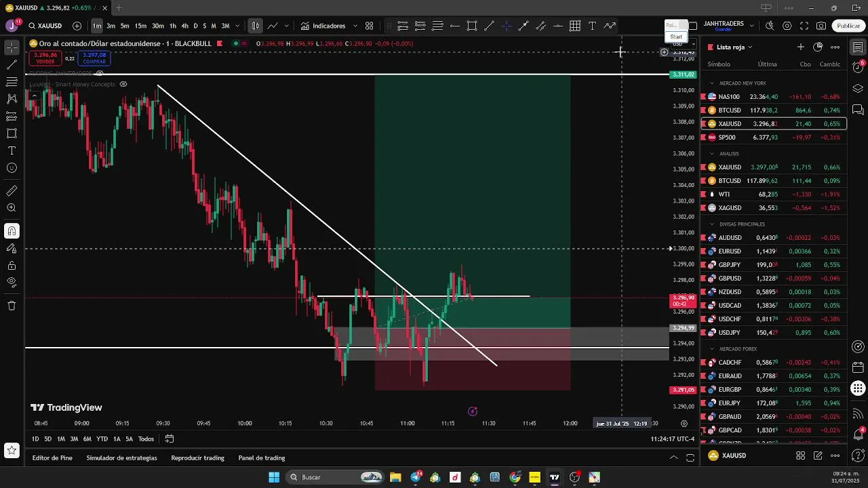
Task: Toggle stay-in-drawing-mode pencil lock
Action: 12,248
